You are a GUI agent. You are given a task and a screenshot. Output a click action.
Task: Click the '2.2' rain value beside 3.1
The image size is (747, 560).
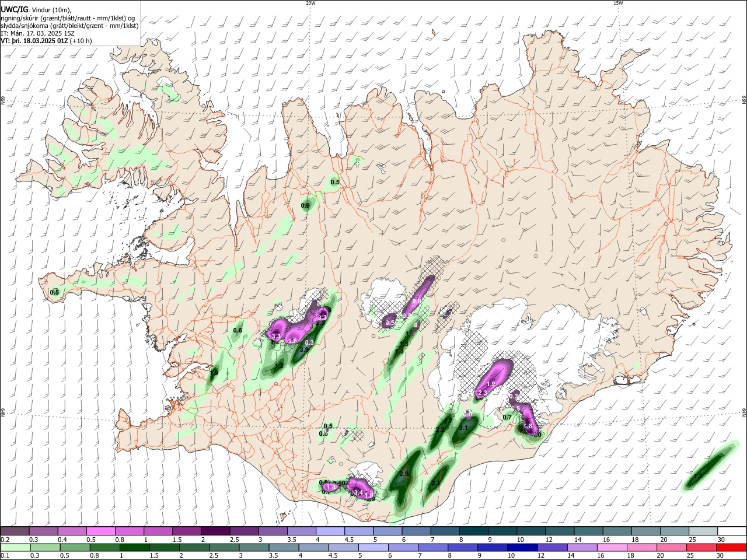point(441,430)
